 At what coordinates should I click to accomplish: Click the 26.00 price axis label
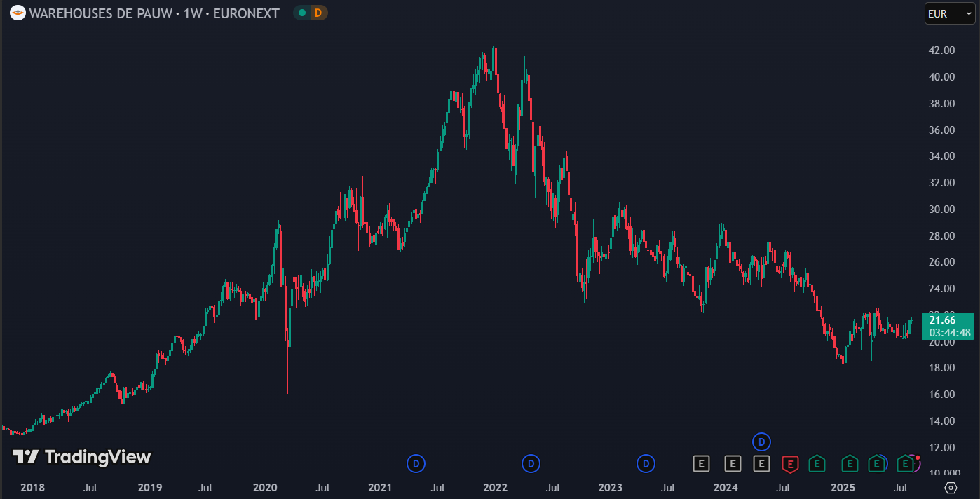[941, 262]
